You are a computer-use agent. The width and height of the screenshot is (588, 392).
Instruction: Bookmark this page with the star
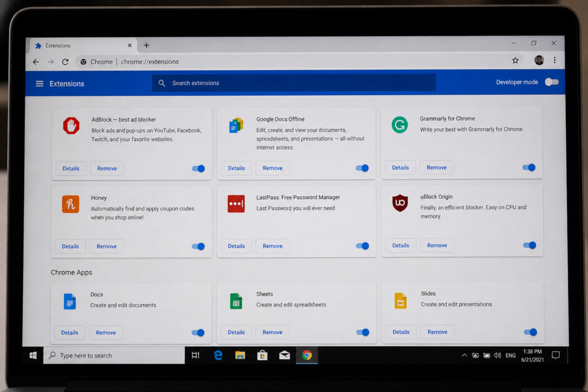515,60
